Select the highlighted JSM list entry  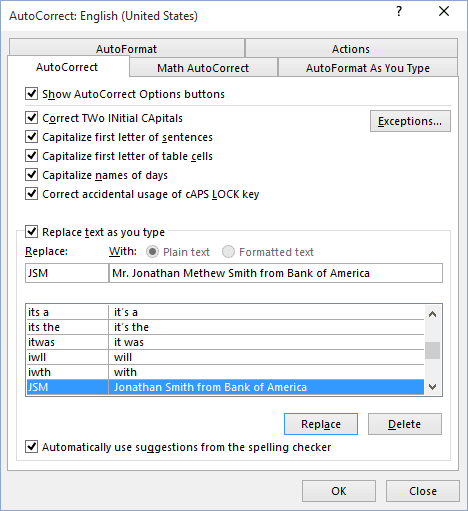pyautogui.click(x=225, y=387)
